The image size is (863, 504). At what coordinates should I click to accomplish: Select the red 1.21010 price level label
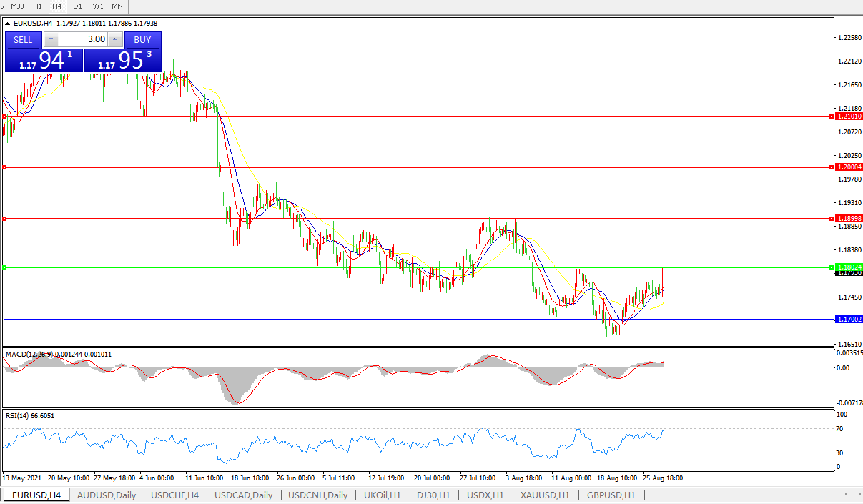click(x=849, y=116)
